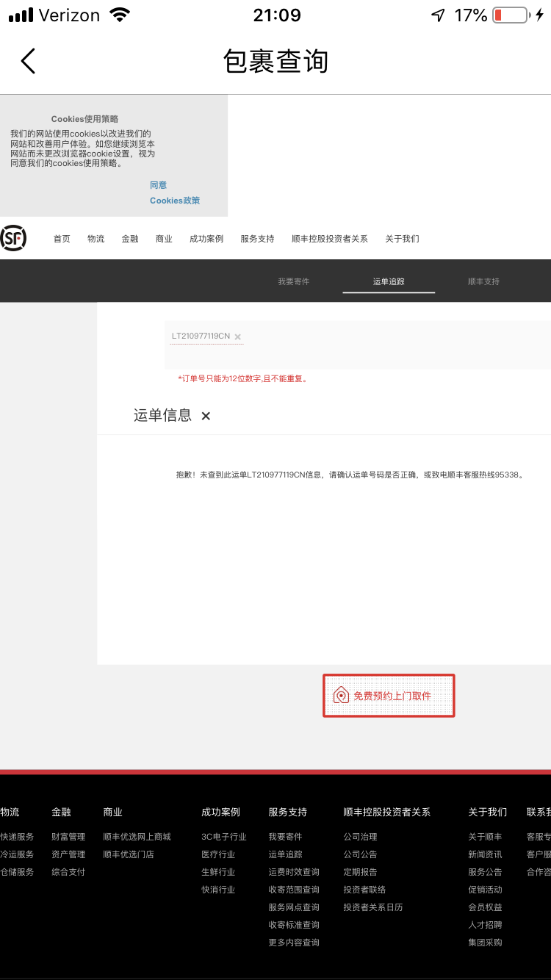Screen dimensions: 551x980
Task: Click 免费预约上门取件 button
Action: [389, 696]
